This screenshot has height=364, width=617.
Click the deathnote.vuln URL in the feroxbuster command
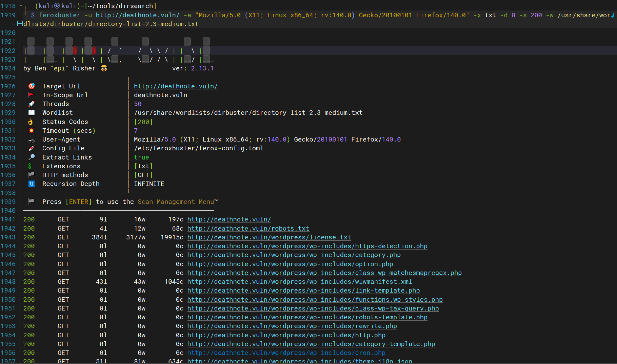(137, 15)
